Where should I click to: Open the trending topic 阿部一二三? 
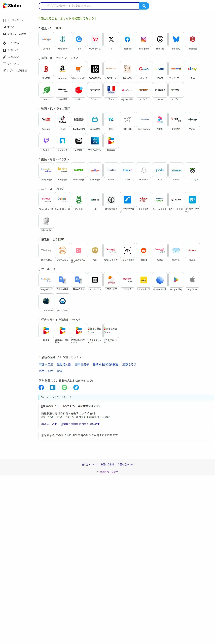click(x=46, y=364)
